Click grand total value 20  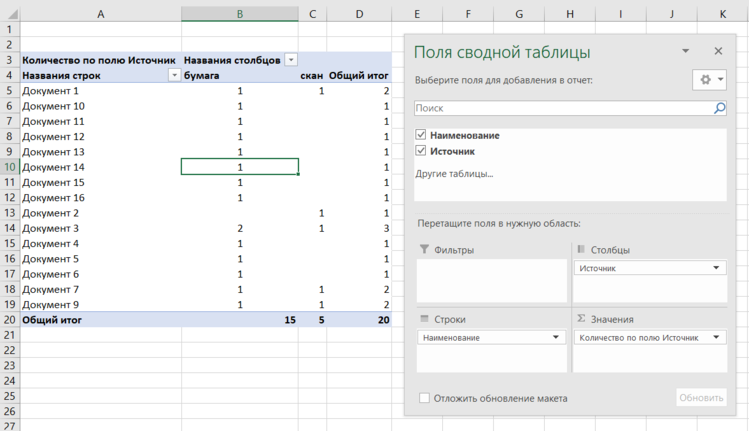(x=359, y=320)
